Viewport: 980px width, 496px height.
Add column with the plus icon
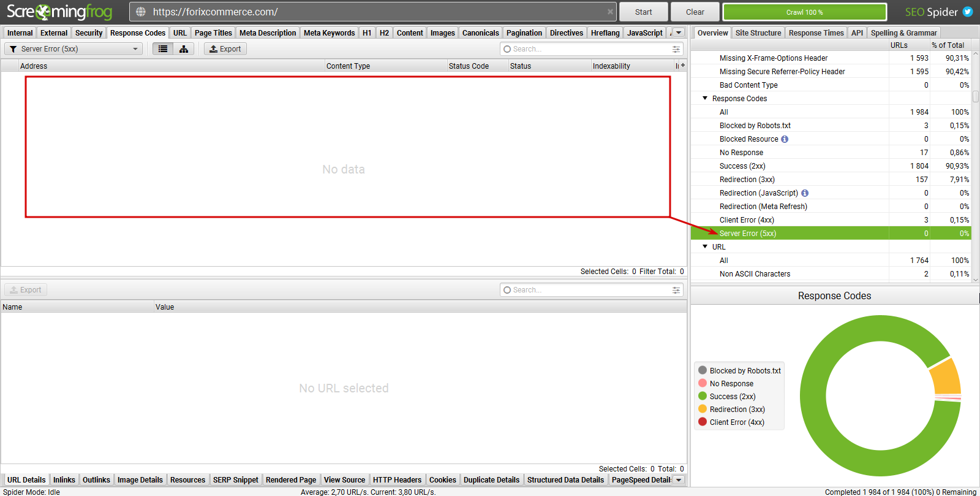tap(683, 65)
